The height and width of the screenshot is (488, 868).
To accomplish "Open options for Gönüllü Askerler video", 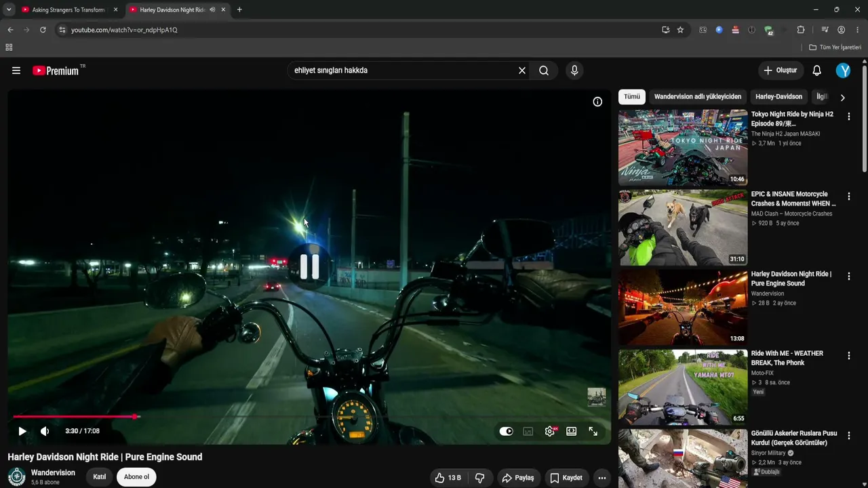I will 848,436.
